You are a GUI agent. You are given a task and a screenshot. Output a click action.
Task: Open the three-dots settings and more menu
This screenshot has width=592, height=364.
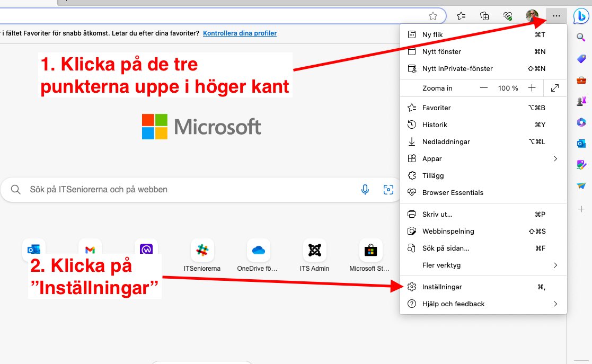tap(556, 16)
